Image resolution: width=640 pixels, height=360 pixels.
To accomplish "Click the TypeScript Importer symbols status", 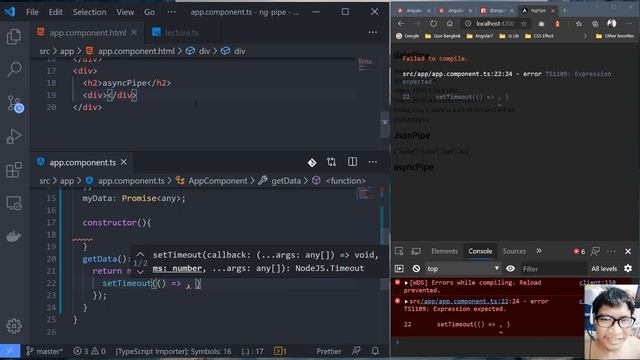I will coord(173,351).
